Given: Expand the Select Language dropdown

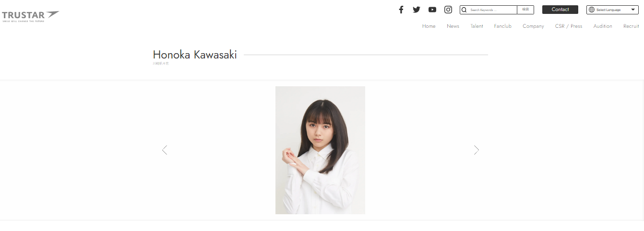Looking at the screenshot, I should pos(612,10).
